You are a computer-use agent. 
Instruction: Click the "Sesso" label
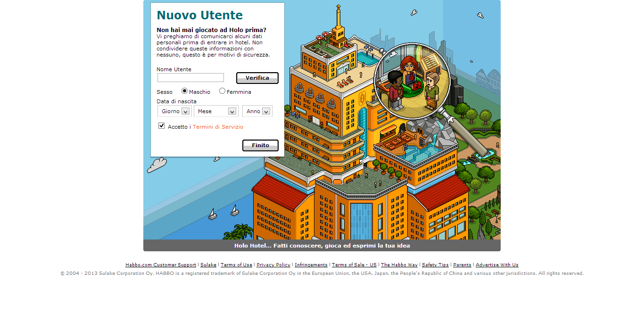(165, 92)
